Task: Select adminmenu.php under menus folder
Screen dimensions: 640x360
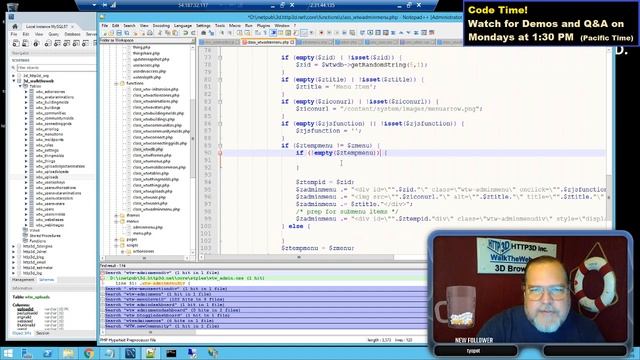Action: tap(148, 227)
